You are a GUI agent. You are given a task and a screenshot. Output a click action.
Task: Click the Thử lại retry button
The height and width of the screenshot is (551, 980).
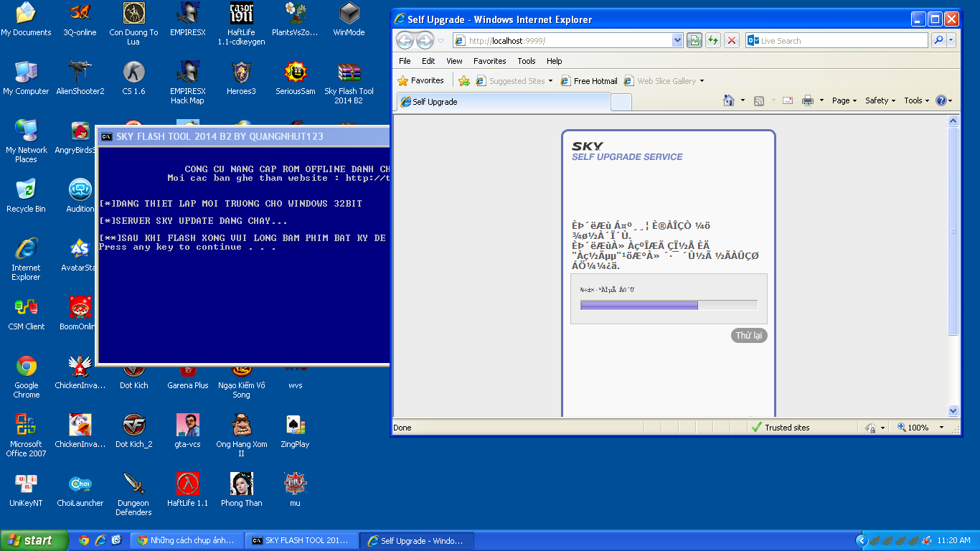pyautogui.click(x=749, y=336)
